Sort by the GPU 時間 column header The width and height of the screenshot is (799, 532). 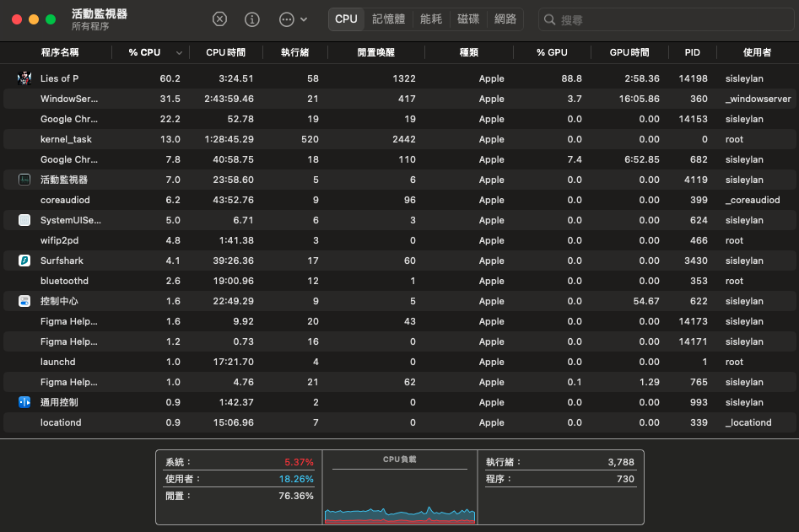click(x=629, y=52)
